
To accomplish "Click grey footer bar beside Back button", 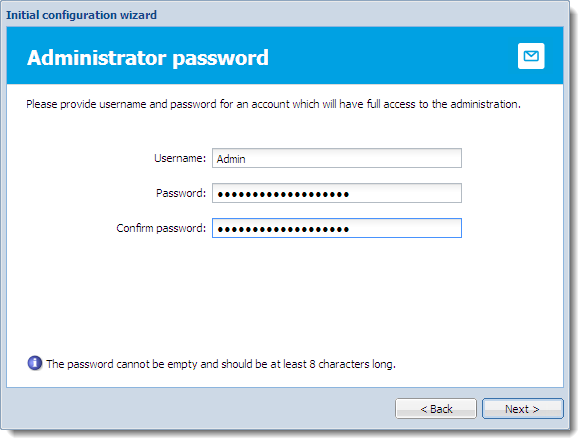I will pos(198,409).
